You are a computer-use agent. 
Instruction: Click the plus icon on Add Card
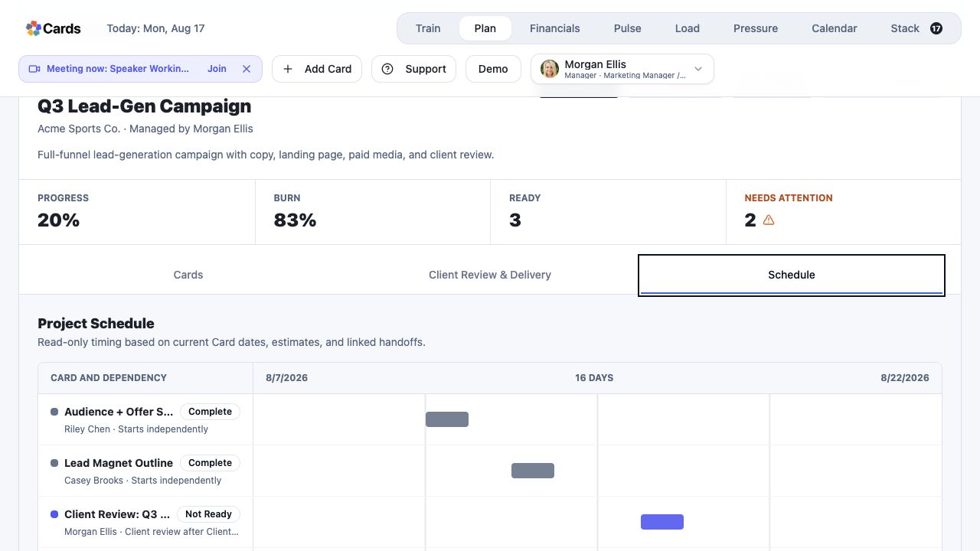point(288,69)
